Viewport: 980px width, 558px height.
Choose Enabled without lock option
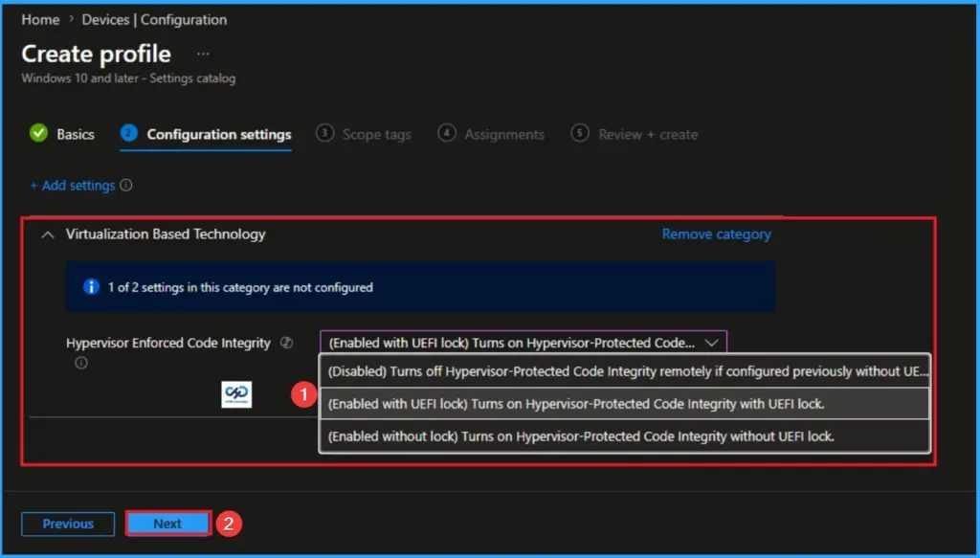pyautogui.click(x=624, y=436)
